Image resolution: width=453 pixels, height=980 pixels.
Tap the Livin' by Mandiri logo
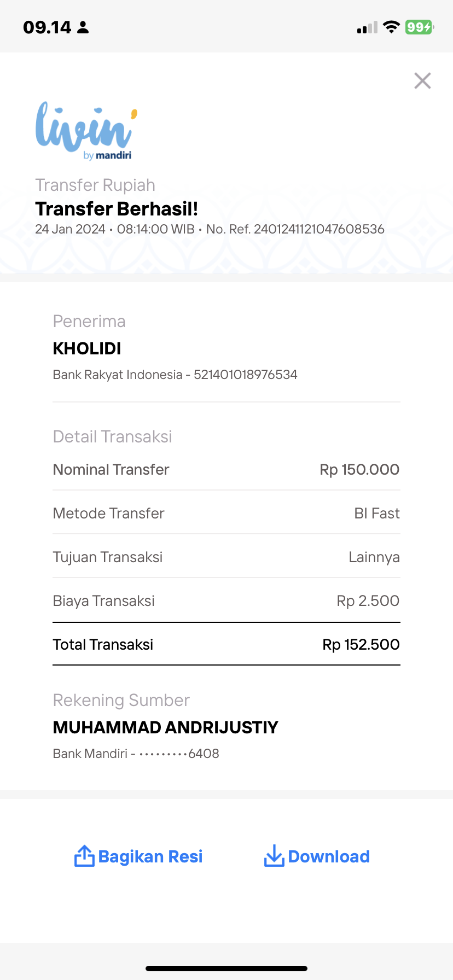[86, 131]
